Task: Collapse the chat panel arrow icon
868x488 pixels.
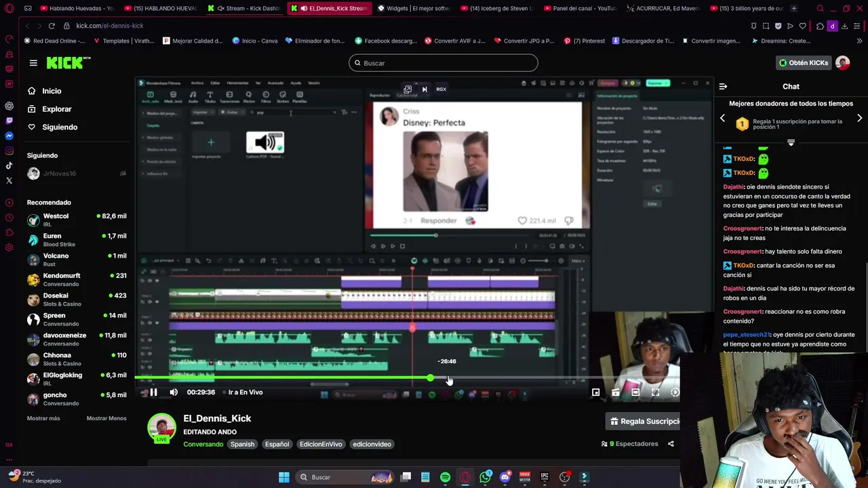Action: coord(723,87)
